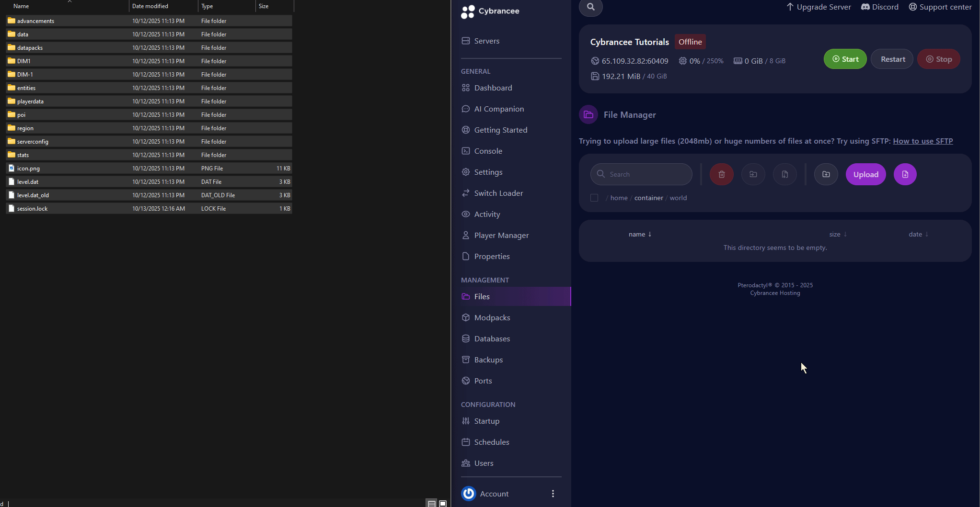Open the Servers menu item
The width and height of the screenshot is (980, 507).
(x=486, y=41)
